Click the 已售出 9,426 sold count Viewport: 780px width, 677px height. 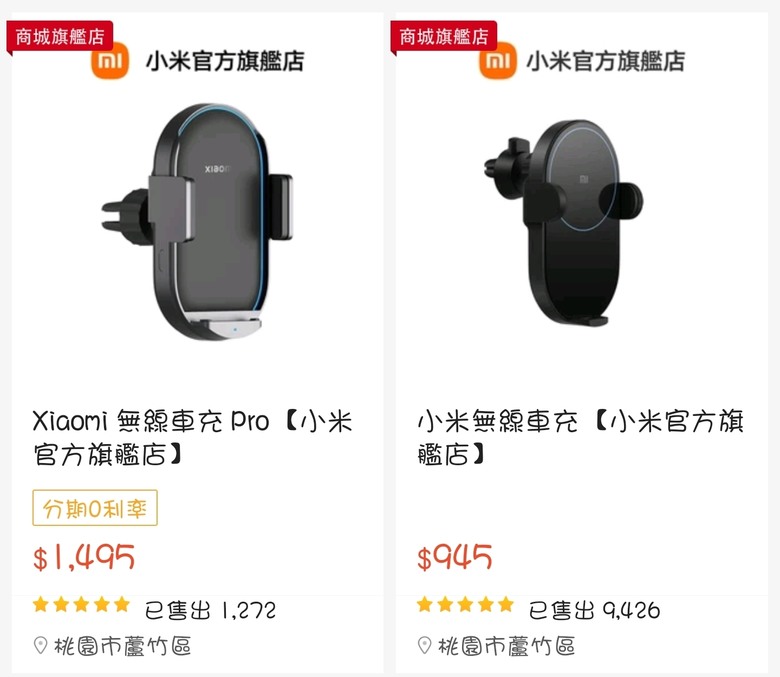594,610
